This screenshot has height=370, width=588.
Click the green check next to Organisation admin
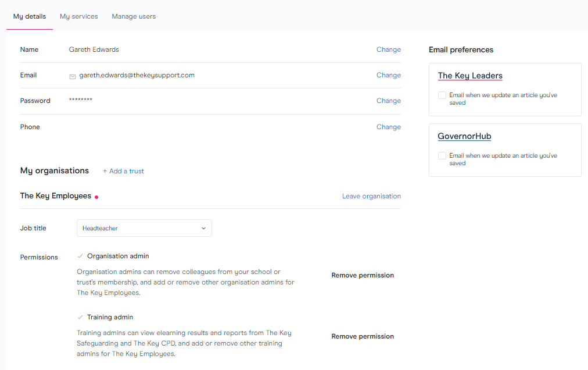coord(80,256)
